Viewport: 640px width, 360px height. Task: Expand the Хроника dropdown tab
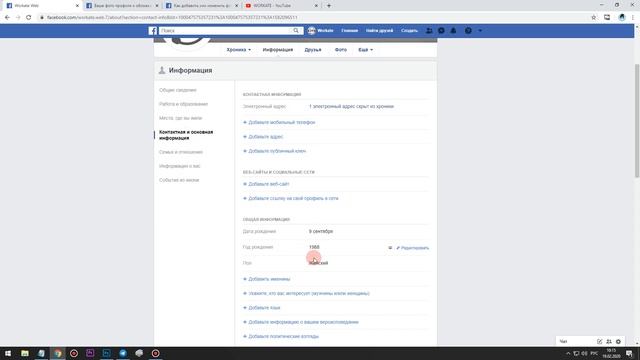pyautogui.click(x=239, y=50)
